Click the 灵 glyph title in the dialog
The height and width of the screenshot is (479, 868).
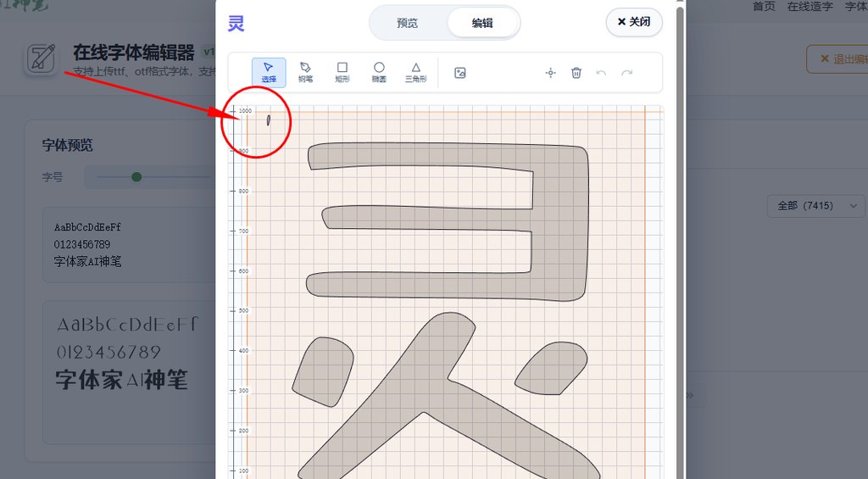point(236,23)
